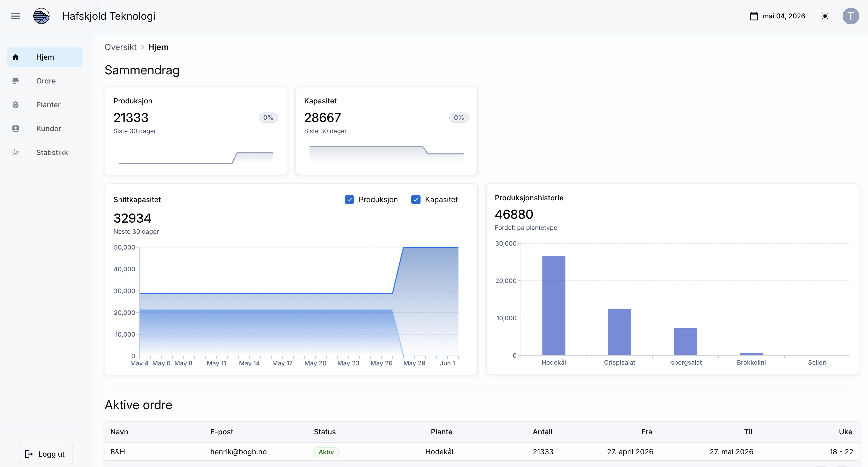Click the Produksjon sparkline chart
Viewport: 868px width, 467px height.
tap(196, 158)
